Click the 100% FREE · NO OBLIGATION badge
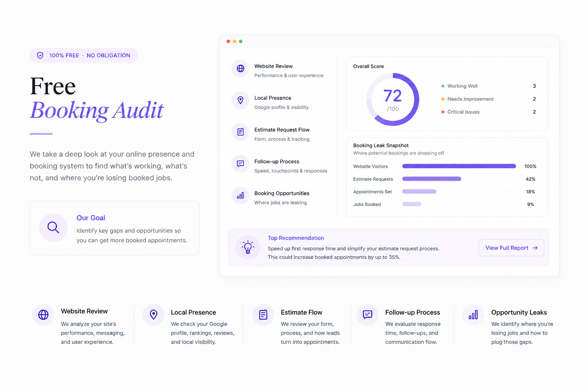The width and height of the screenshot is (588, 392). pyautogui.click(x=84, y=56)
